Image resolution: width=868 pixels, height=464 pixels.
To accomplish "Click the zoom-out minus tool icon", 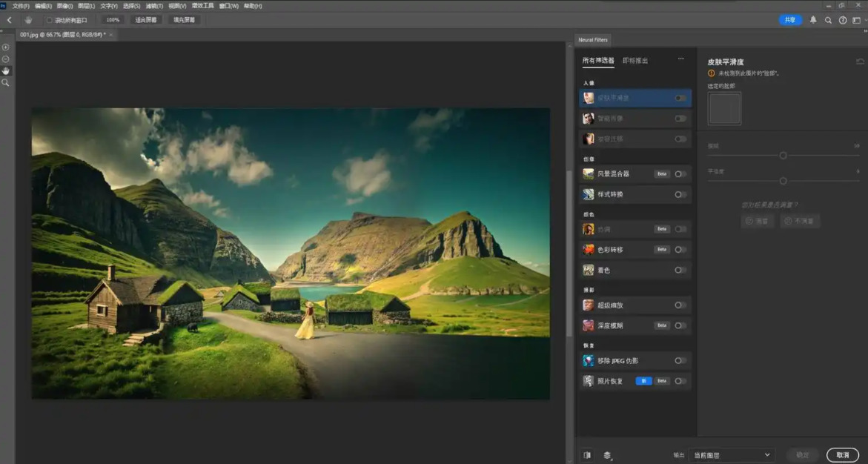I will [x=6, y=59].
